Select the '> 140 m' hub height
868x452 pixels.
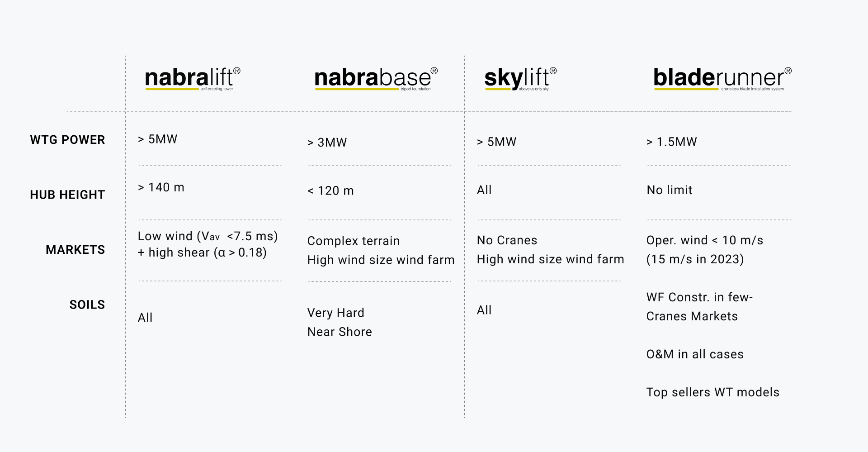pos(161,187)
